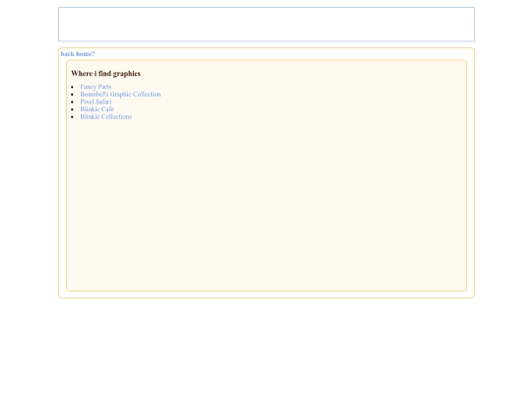This screenshot has height=399, width=532.
Task: Click the empty banner box at top
Action: pos(266,25)
